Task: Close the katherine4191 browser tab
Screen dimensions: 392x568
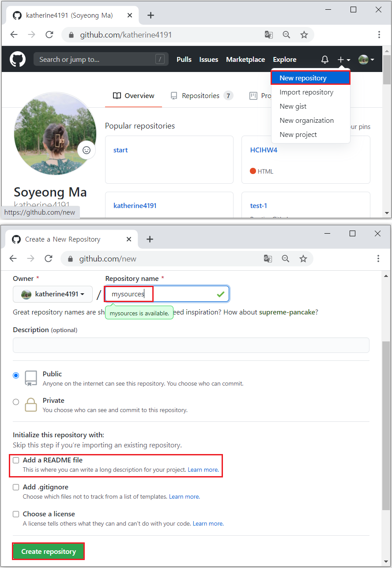Action: (129, 15)
